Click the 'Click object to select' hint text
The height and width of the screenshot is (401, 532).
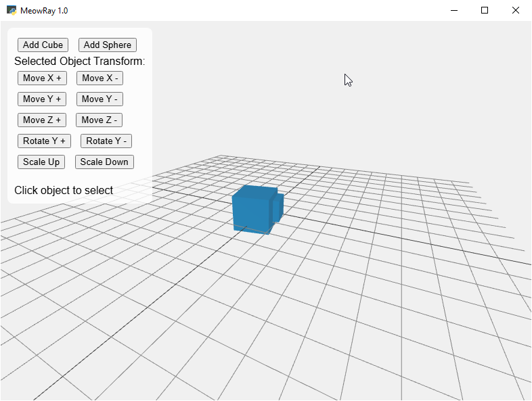64,190
